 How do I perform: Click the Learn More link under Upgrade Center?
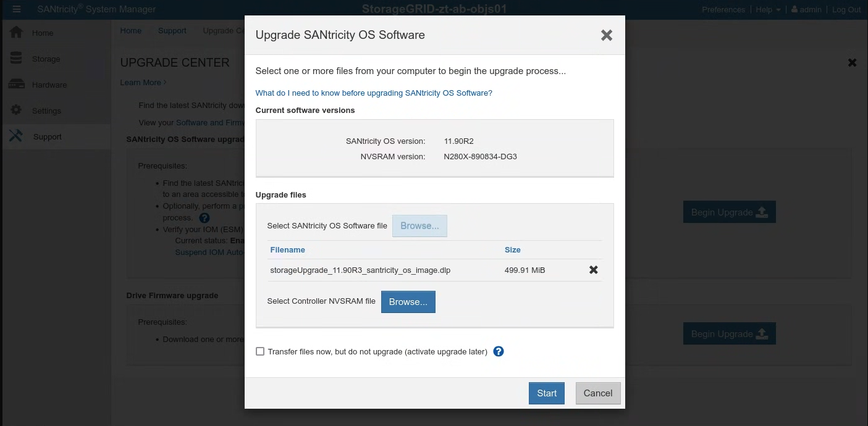click(140, 82)
